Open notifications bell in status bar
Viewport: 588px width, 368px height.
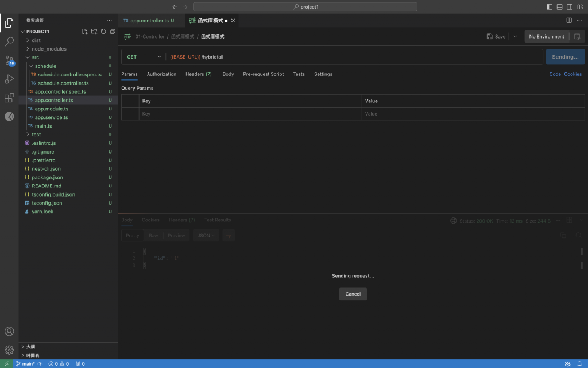pos(579,364)
